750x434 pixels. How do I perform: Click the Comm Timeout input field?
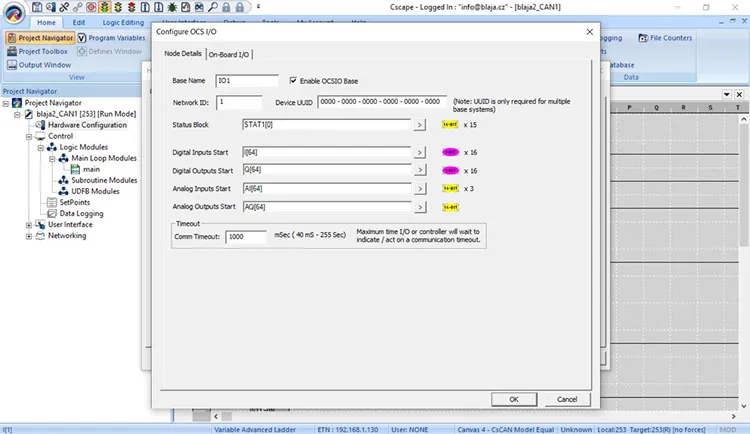click(x=246, y=237)
